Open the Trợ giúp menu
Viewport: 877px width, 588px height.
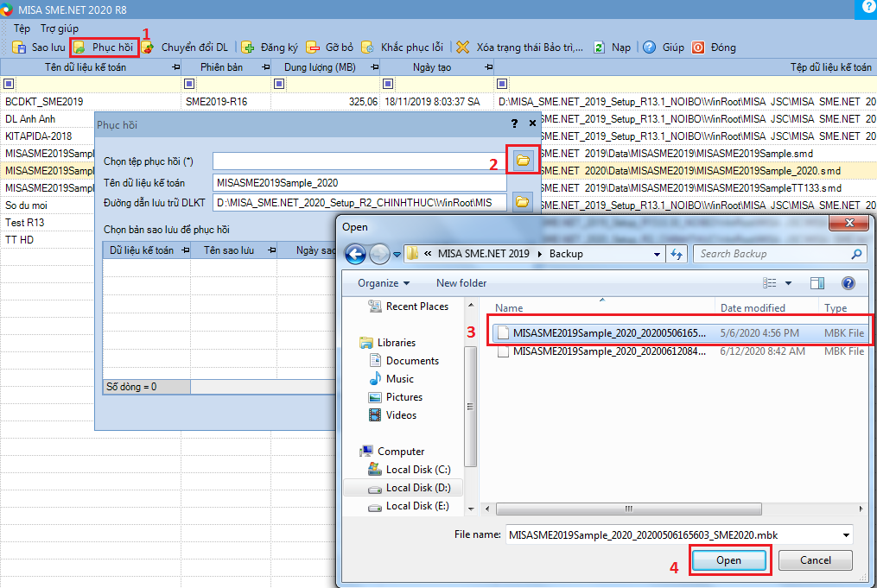60,28
